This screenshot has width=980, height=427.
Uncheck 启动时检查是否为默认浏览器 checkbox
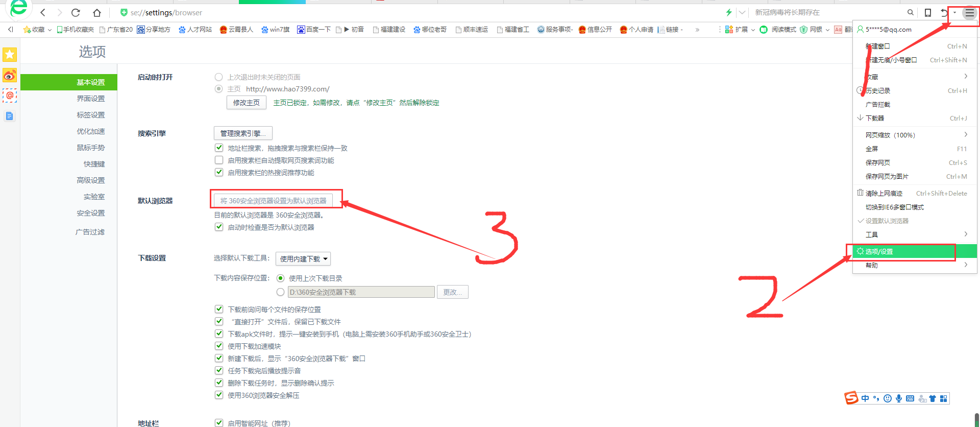tap(219, 227)
